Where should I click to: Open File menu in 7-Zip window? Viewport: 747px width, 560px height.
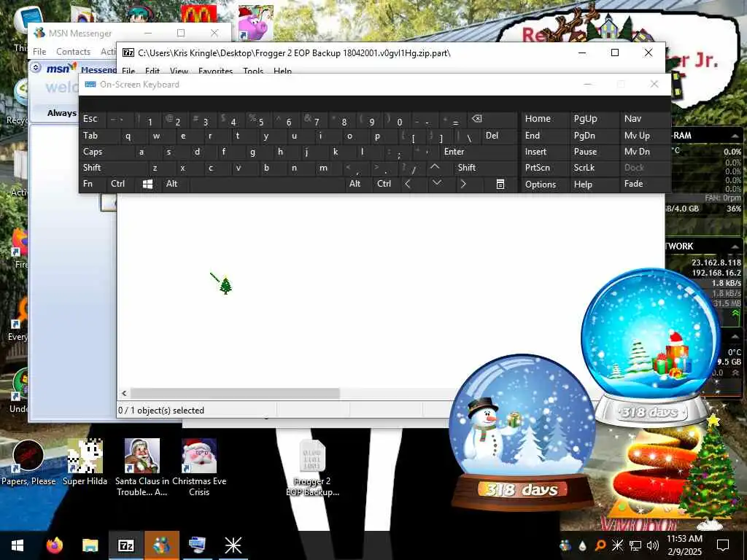point(128,71)
